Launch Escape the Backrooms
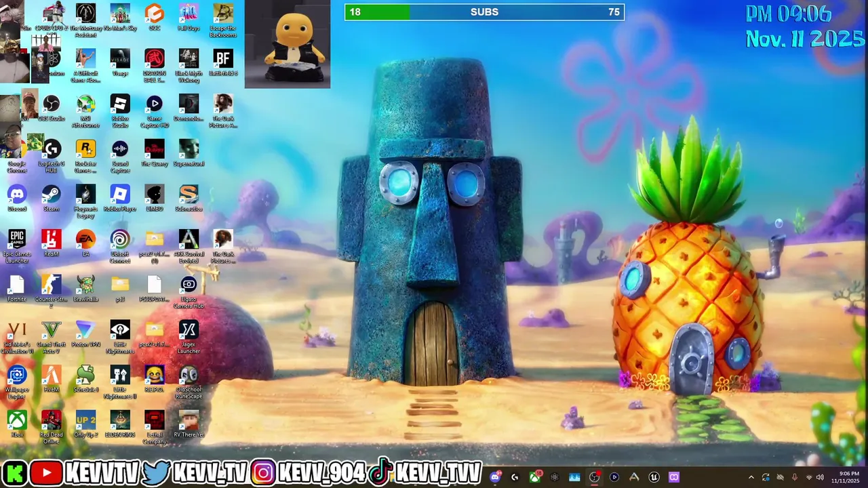The image size is (868, 488). (223, 21)
